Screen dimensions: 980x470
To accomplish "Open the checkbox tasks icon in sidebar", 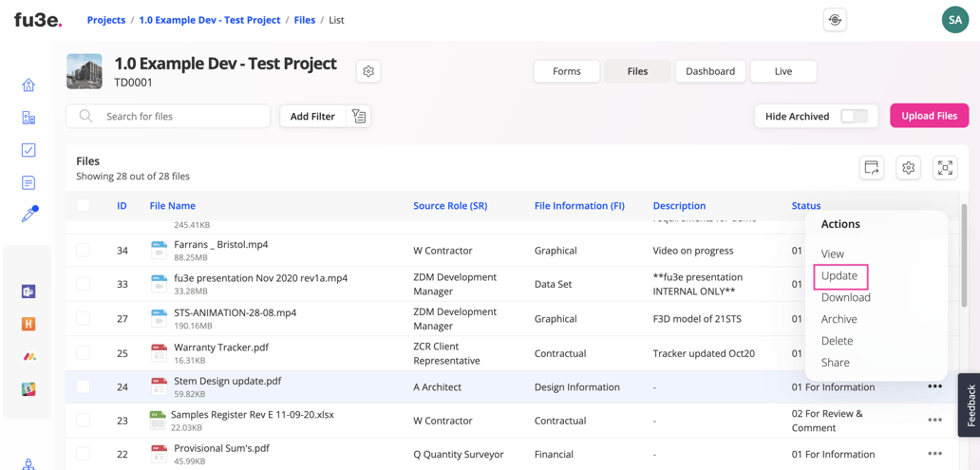I will pos(28,150).
